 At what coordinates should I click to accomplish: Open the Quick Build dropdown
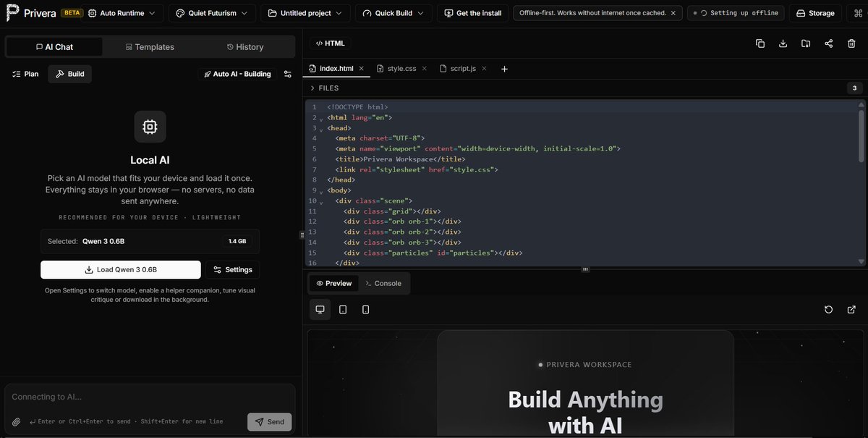tap(394, 13)
